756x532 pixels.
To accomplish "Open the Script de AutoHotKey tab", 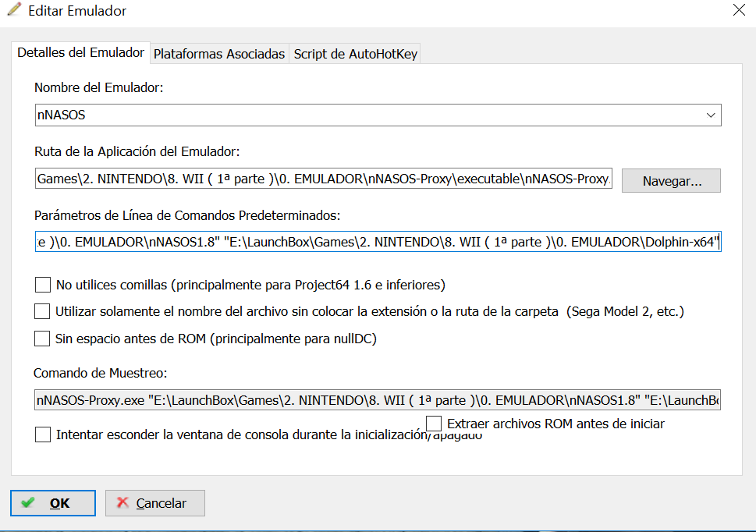I will click(x=355, y=54).
